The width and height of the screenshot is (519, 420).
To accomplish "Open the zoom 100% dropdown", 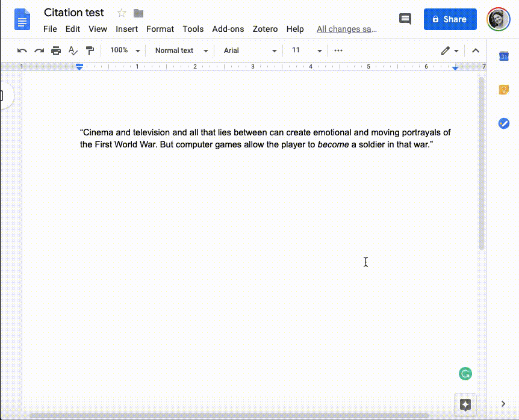I will (x=125, y=51).
